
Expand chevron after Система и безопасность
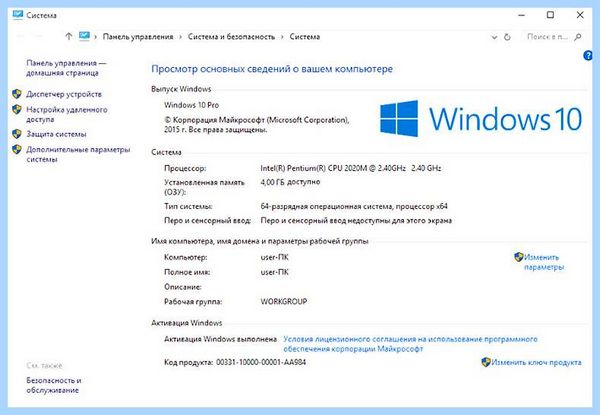click(282, 37)
